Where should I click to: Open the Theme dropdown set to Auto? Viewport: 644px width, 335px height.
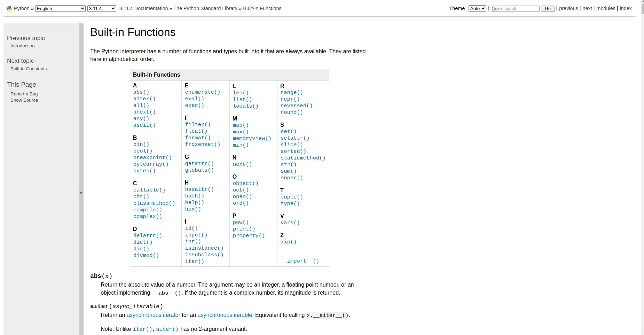[x=477, y=8]
